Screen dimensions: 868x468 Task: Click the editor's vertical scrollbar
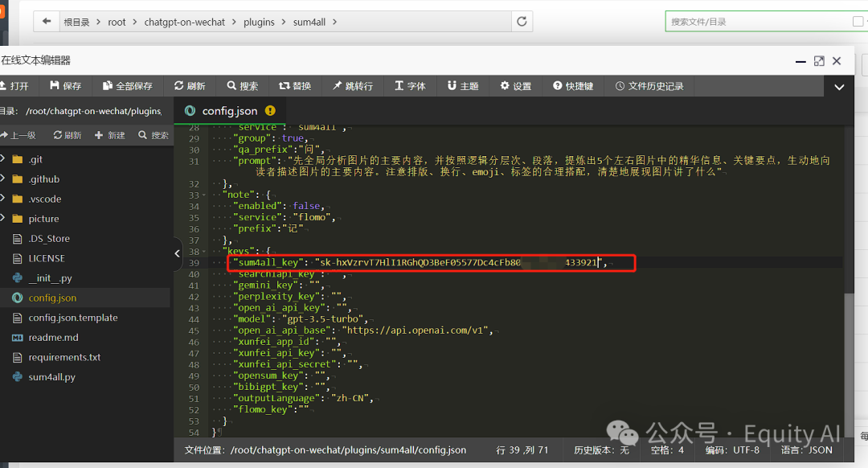pyautogui.click(x=849, y=366)
